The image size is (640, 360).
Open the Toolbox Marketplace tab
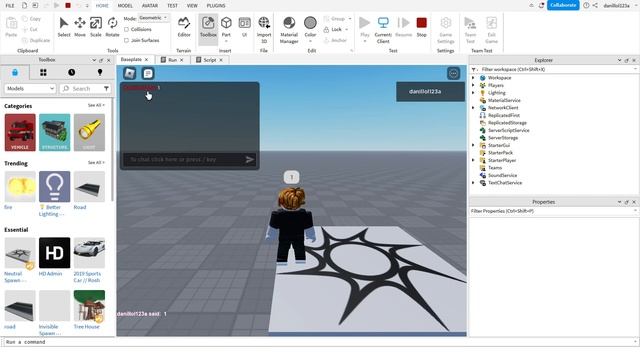coord(15,72)
